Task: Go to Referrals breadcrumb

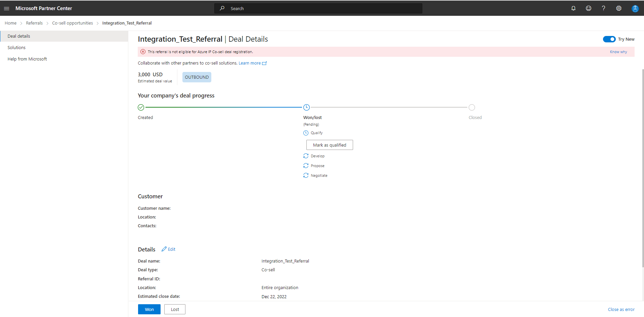Action: coord(34,23)
